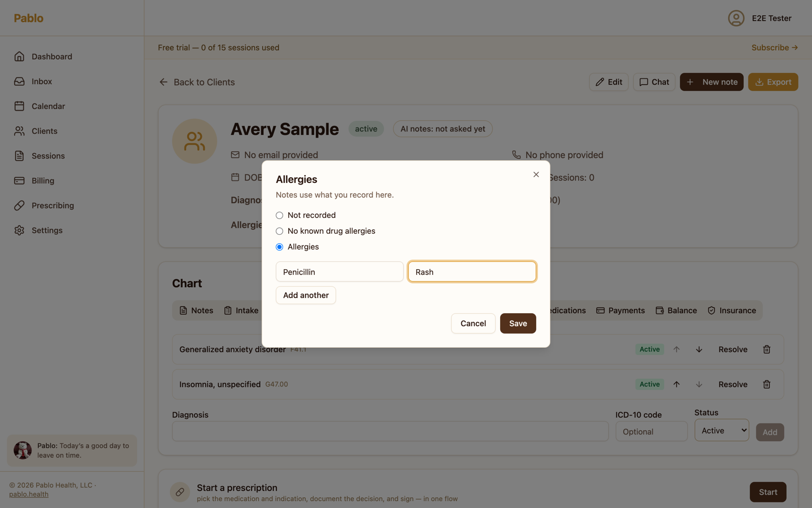Click the prescription pill icon beside Start a prescription
The height and width of the screenshot is (508, 812).
coord(180,492)
